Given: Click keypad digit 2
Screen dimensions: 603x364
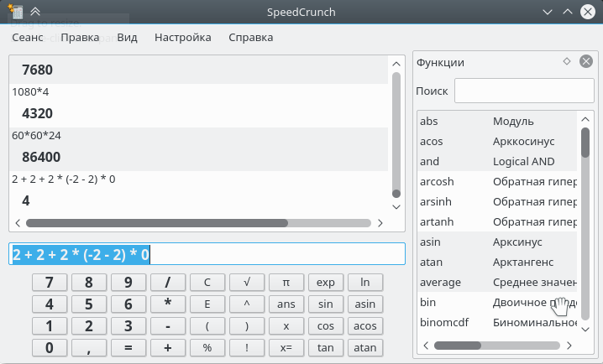Looking at the screenshot, I should [89, 326].
